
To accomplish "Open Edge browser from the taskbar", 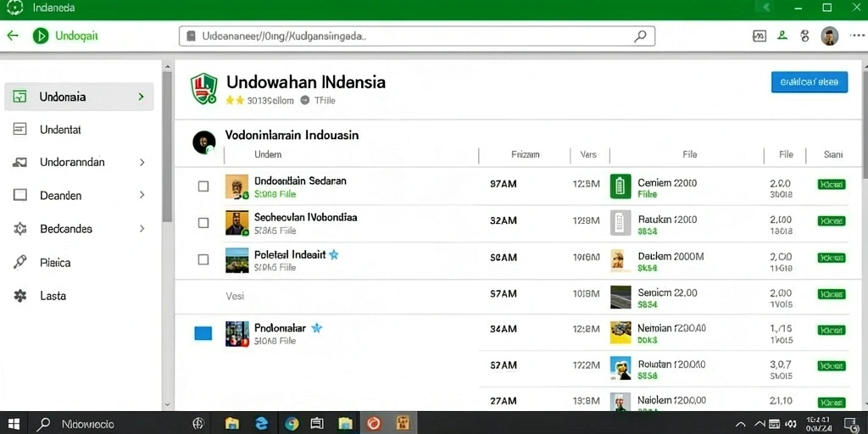I will 262,424.
